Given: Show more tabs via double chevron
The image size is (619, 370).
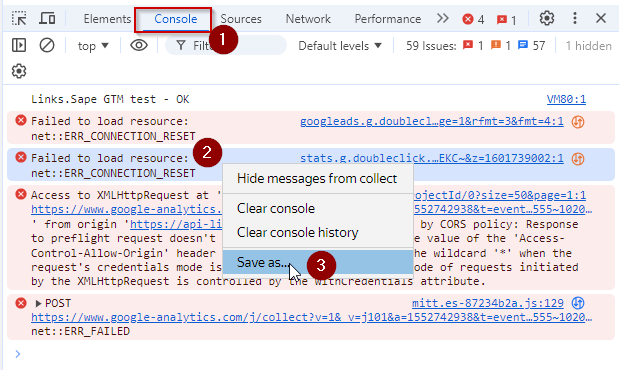Looking at the screenshot, I should (443, 18).
